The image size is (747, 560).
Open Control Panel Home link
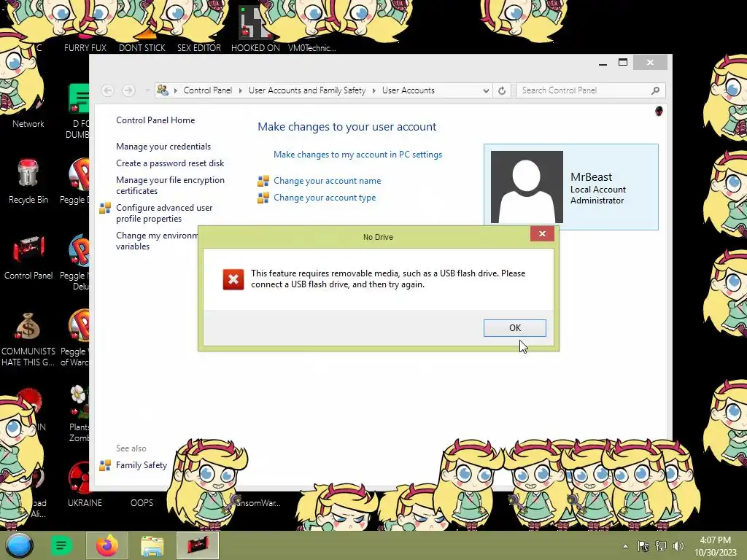155,120
